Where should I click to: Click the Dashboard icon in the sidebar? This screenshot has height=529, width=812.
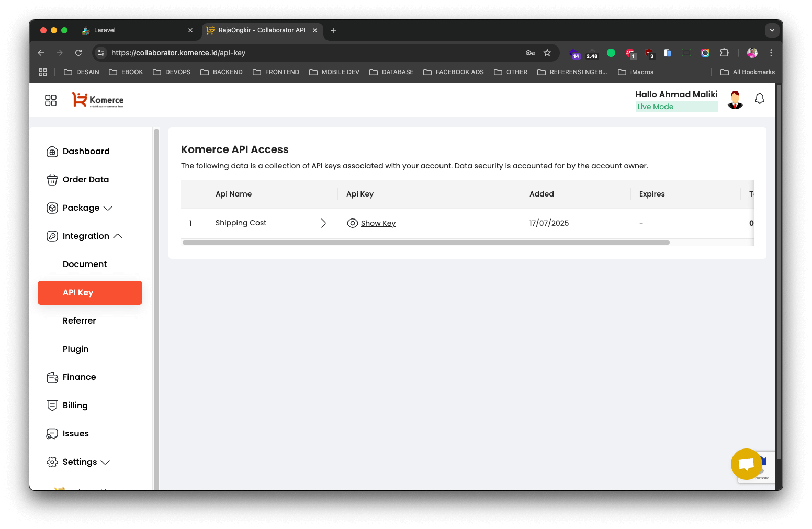coord(52,152)
